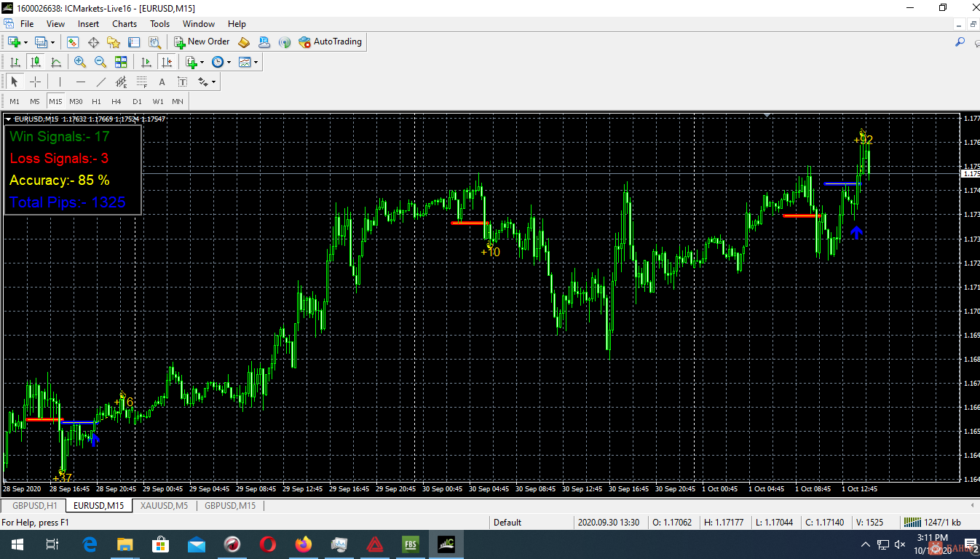Open the Help menu
This screenshot has height=559, width=980.
pos(237,24)
